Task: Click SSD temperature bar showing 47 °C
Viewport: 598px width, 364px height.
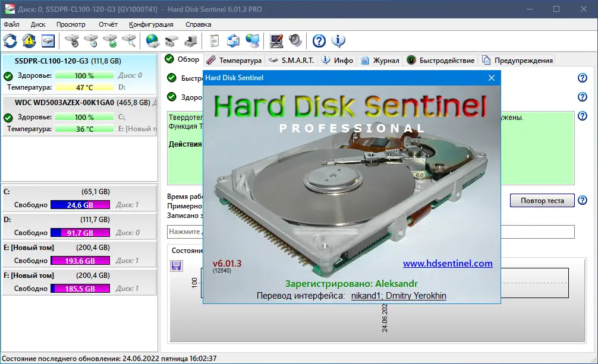Action: pyautogui.click(x=84, y=87)
